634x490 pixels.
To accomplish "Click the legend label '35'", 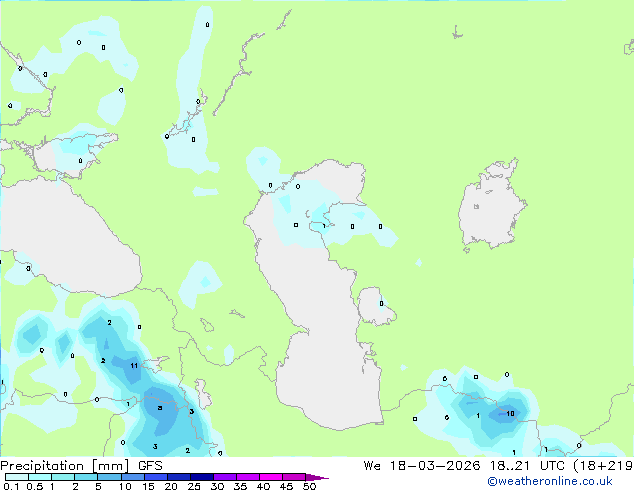I will pyautogui.click(x=240, y=486).
